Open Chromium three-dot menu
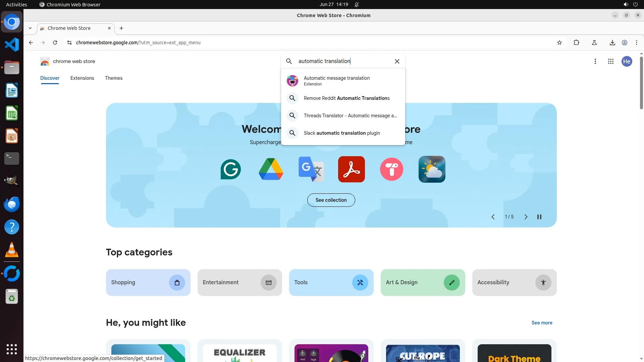The width and height of the screenshot is (644, 362). point(636,43)
